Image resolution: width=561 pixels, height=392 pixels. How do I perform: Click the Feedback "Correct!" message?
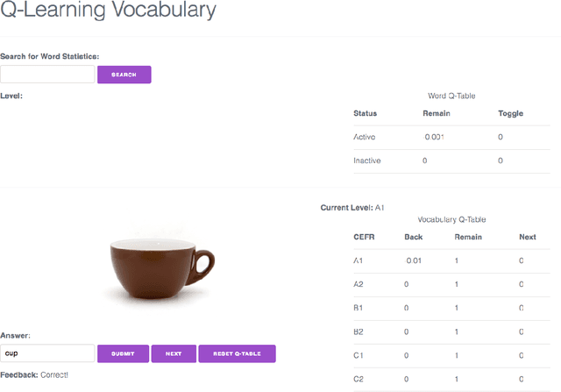(34, 374)
